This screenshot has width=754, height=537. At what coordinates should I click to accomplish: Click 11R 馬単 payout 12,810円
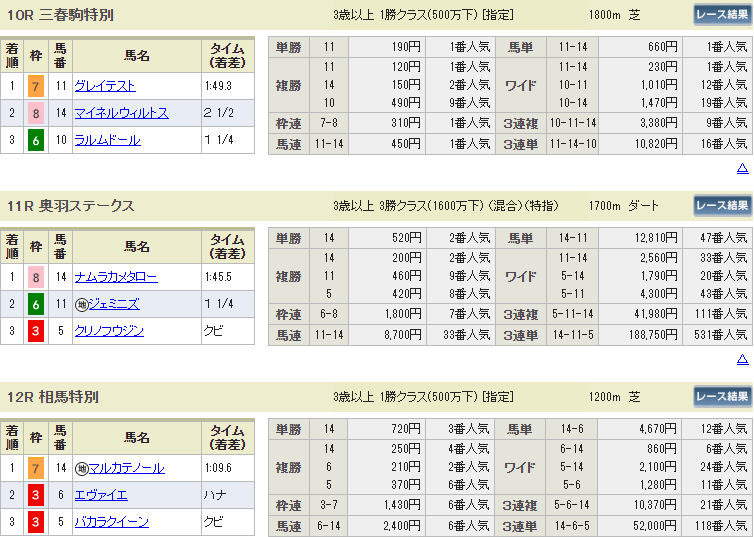click(x=656, y=238)
